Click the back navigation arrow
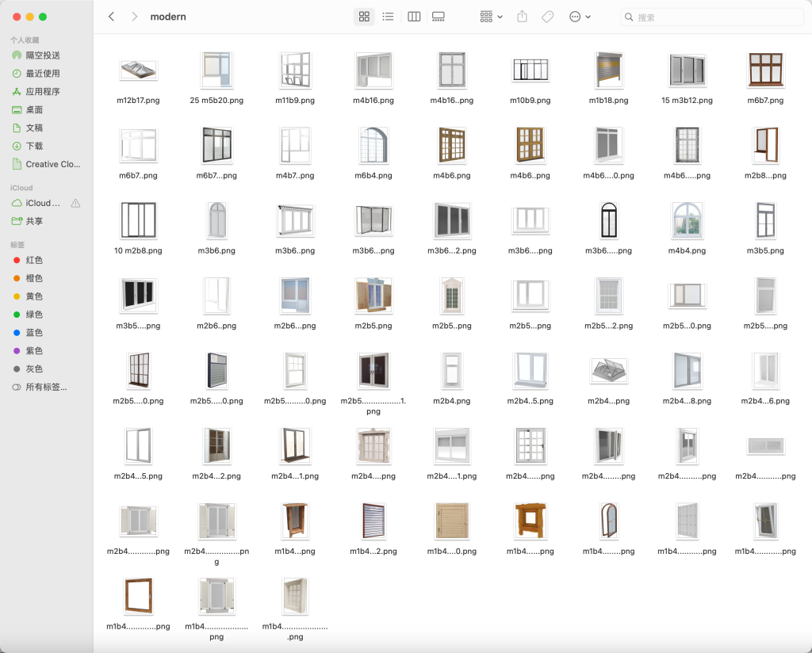This screenshot has width=812, height=653. pos(111,17)
